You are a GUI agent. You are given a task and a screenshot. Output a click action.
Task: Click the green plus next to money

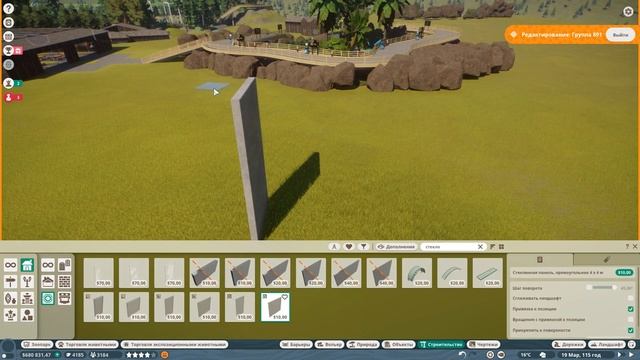pos(57,355)
